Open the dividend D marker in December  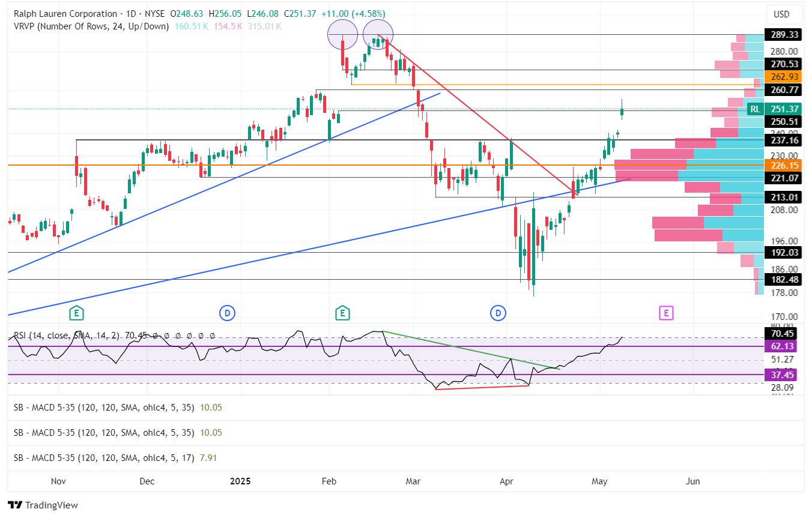coord(226,313)
